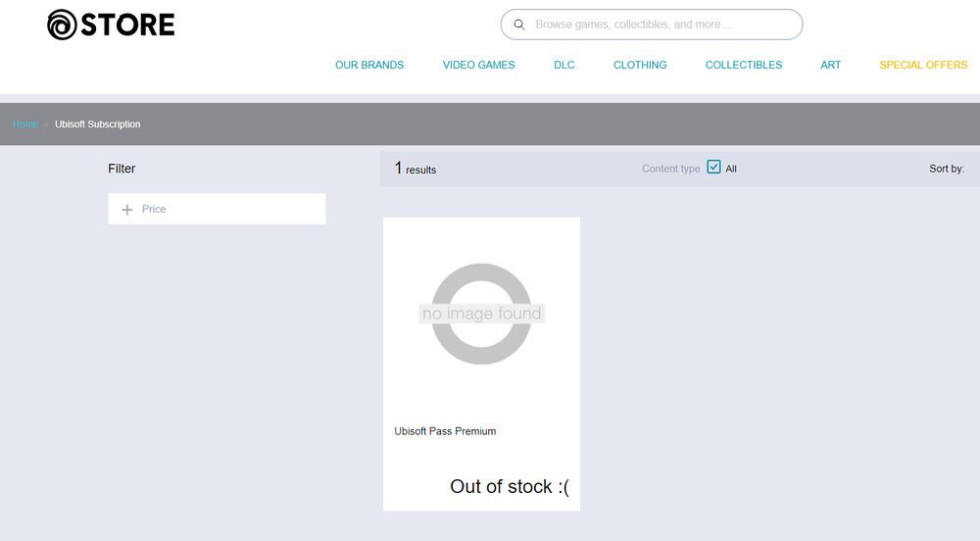Click the STORE wordmark in the header
This screenshot has width=980, height=541.
pyautogui.click(x=127, y=25)
